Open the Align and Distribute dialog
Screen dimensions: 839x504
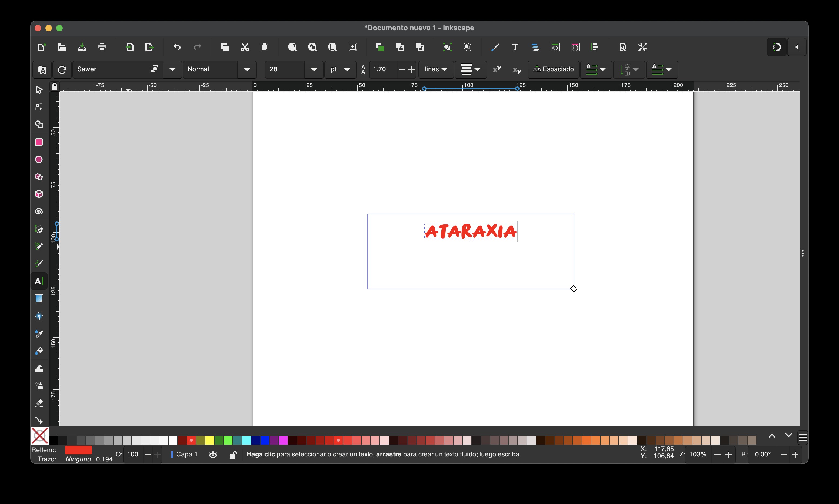click(x=595, y=47)
